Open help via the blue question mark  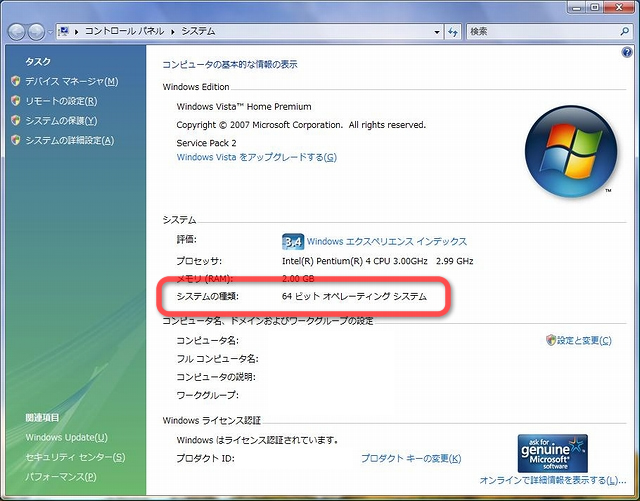[627, 52]
